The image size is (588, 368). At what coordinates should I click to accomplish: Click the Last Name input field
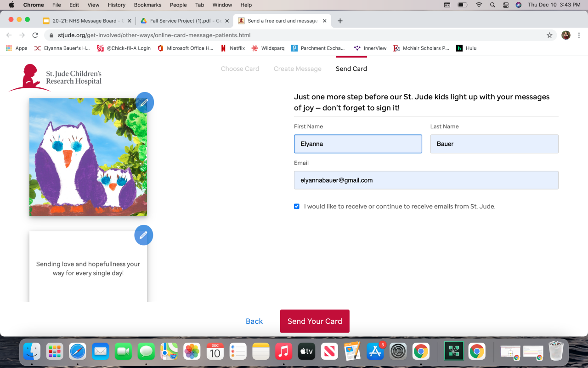[494, 144]
